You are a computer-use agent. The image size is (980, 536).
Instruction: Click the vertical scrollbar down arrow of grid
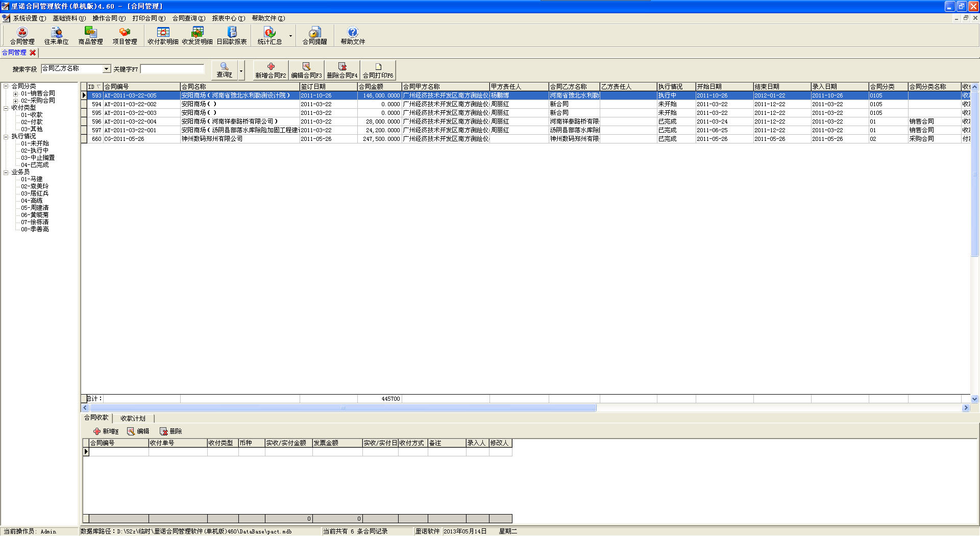tap(974, 399)
